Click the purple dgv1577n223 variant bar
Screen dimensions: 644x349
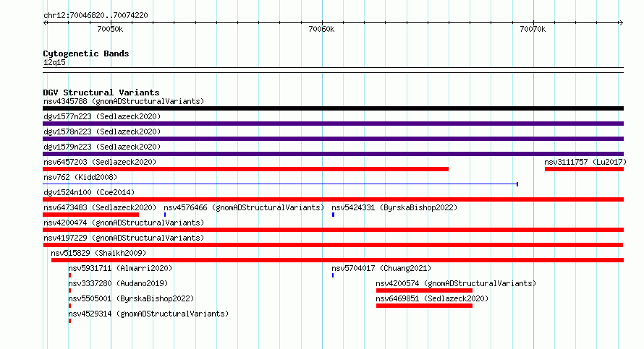click(333, 124)
